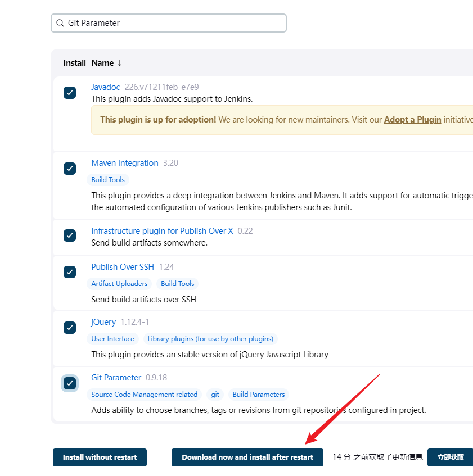Click the git tag
473x476 pixels.
click(x=215, y=395)
